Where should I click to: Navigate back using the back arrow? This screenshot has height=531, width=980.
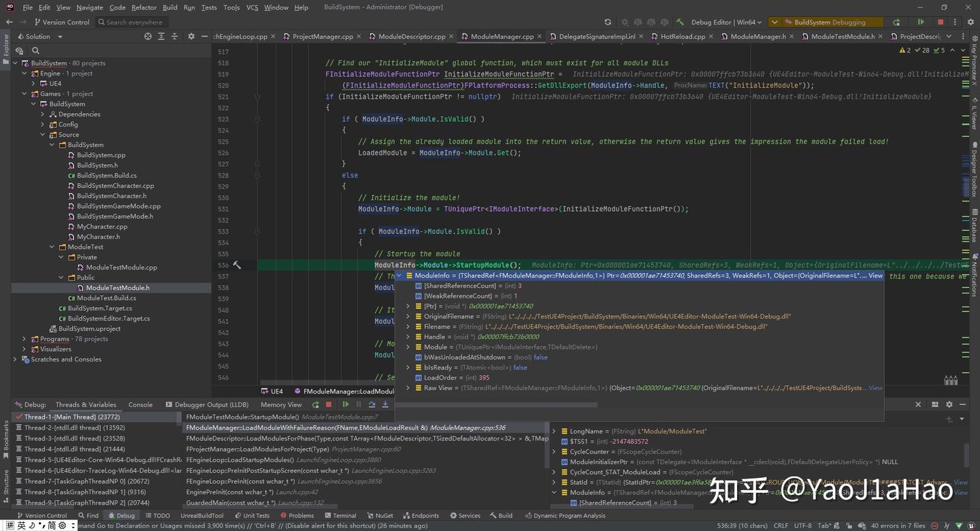point(10,22)
